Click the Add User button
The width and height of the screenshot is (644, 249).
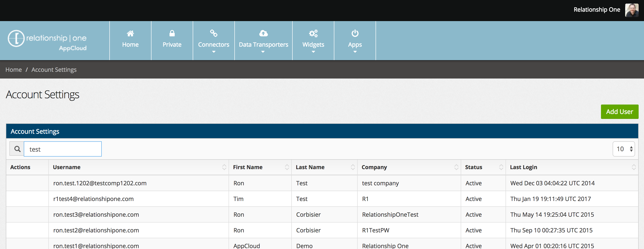pyautogui.click(x=619, y=112)
